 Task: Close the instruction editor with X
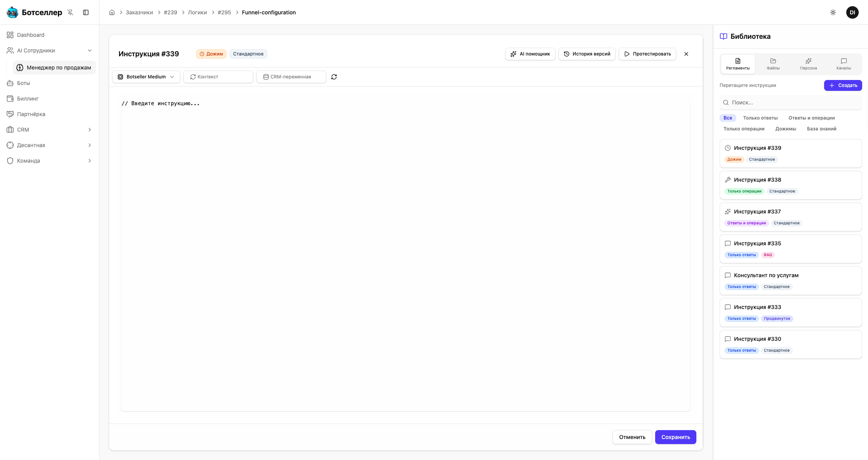[x=686, y=54]
